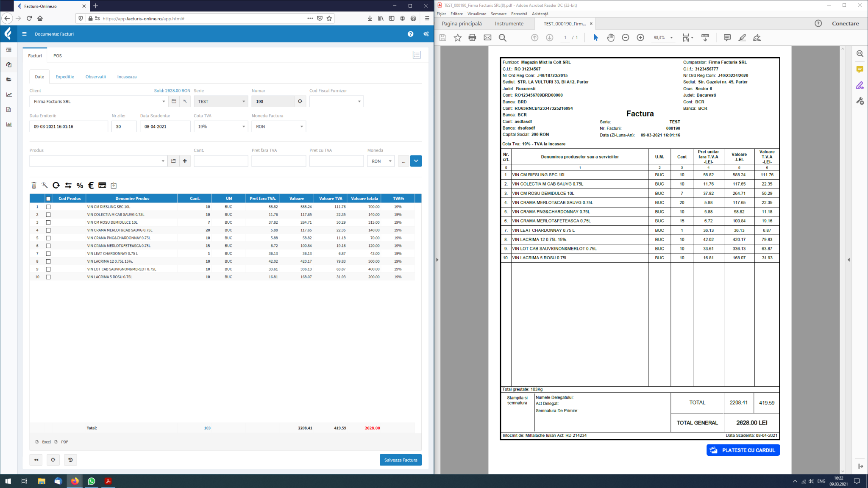Image resolution: width=868 pixels, height=488 pixels.
Task: Open the Instrumente tab in Acrobat
Action: click(509, 24)
